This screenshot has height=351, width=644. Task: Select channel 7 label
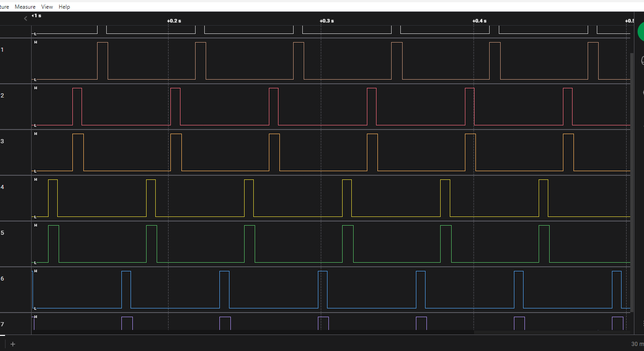pyautogui.click(x=2, y=324)
